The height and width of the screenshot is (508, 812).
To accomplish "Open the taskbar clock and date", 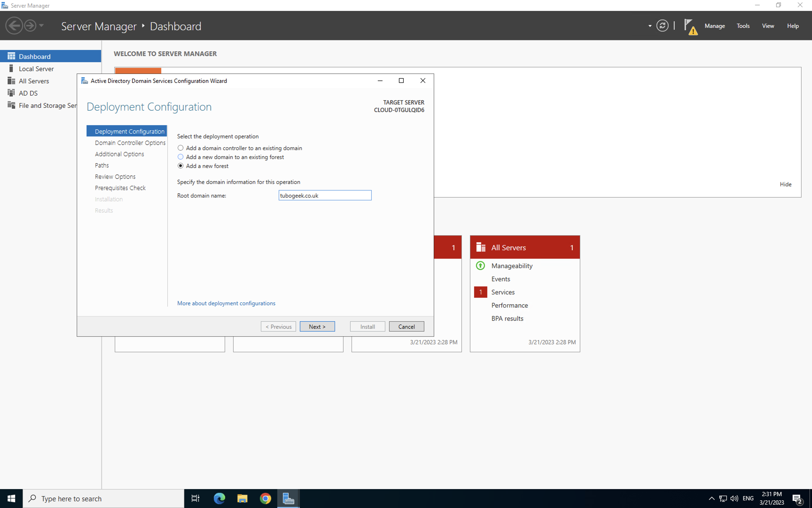I will click(x=771, y=499).
